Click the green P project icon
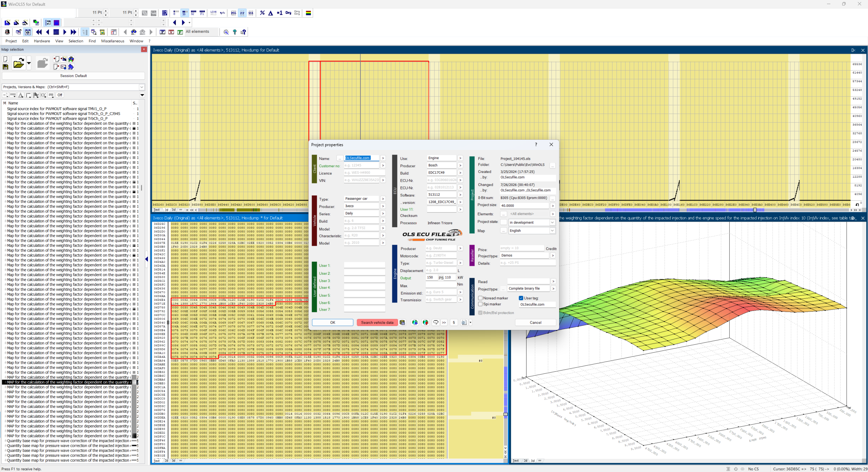Viewport: 868px width, 472px height. point(180,32)
